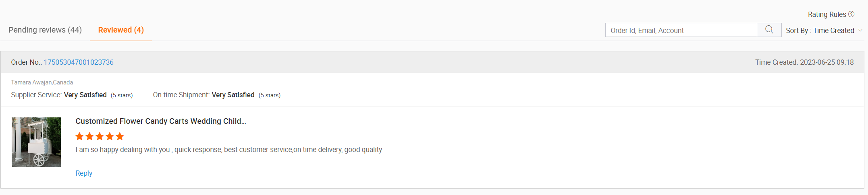
Task: Expand the Sort By chevron arrow
Action: tap(860, 31)
